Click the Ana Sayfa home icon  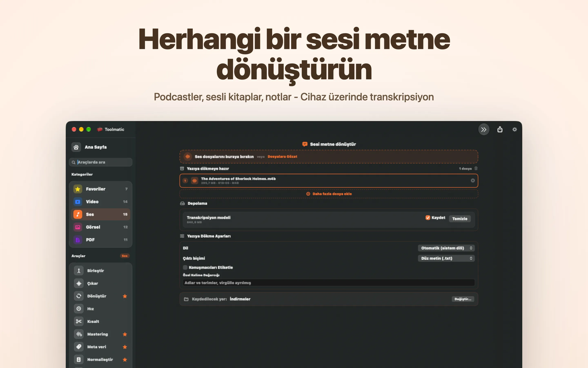pyautogui.click(x=76, y=147)
